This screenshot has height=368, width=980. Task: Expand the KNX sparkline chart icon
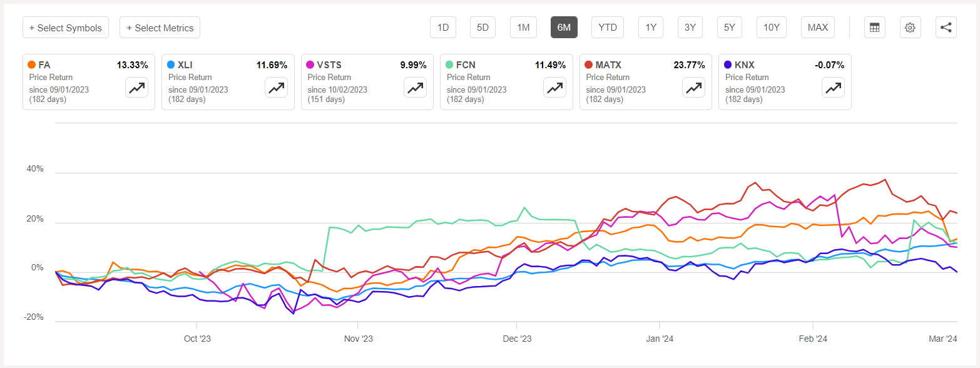click(x=833, y=88)
